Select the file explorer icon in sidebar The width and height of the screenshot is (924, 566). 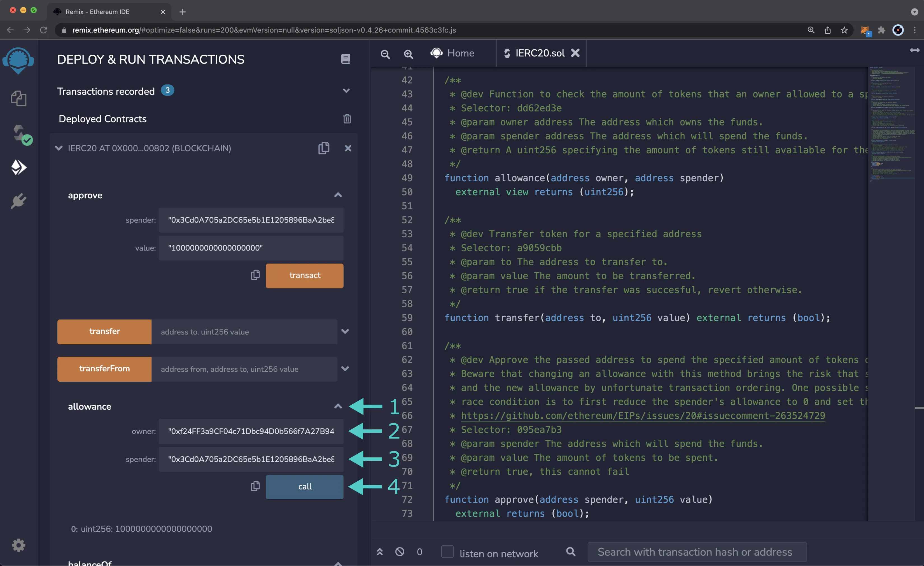[18, 98]
